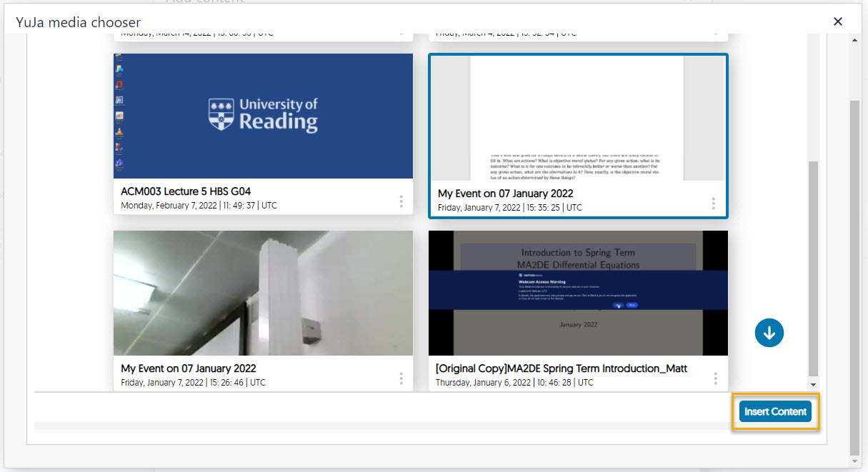Viewport: 868px width, 472px height.
Task: Open options menu for My Event 15:26:46 video
Action: coord(401,378)
